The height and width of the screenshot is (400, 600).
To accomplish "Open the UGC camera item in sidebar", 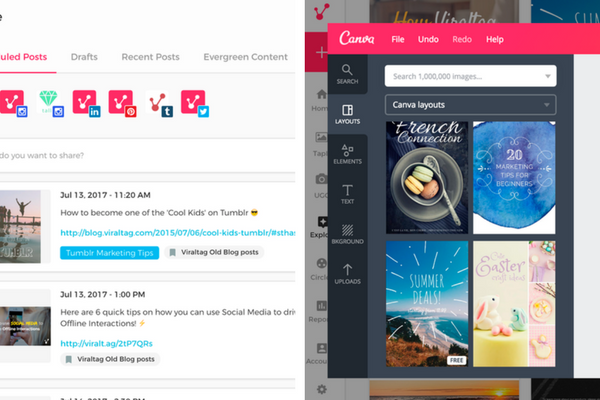I will [x=321, y=184].
